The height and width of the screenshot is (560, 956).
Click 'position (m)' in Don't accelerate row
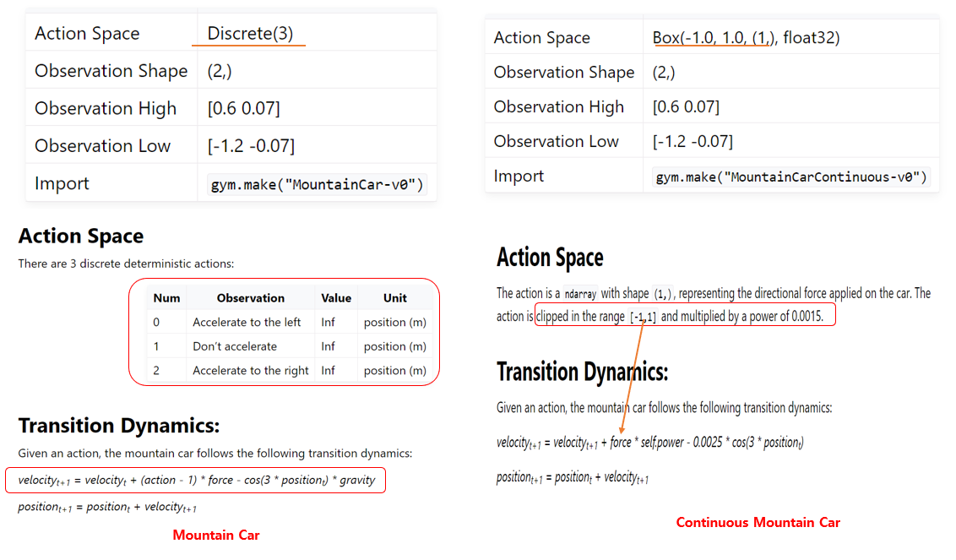(394, 346)
